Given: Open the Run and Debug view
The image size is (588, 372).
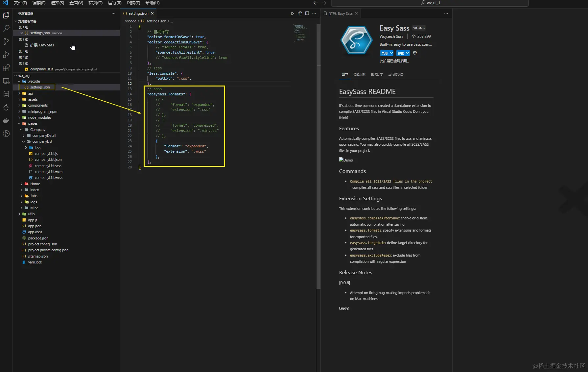Looking at the screenshot, I should 6,55.
